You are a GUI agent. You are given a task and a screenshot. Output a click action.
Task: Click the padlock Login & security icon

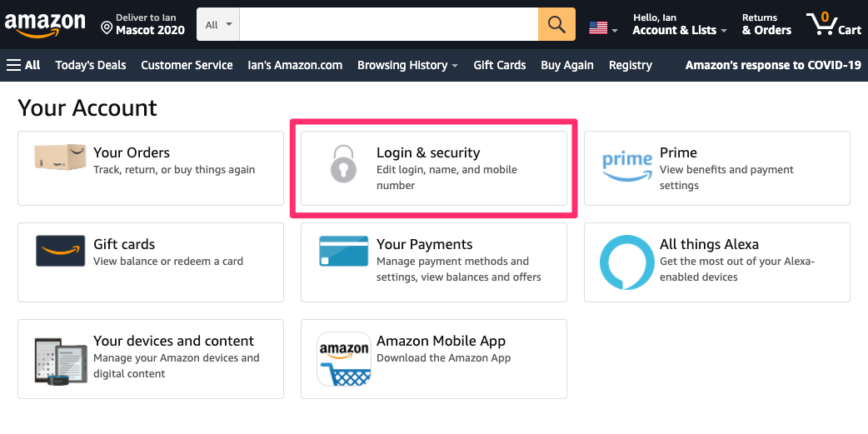[x=343, y=164]
